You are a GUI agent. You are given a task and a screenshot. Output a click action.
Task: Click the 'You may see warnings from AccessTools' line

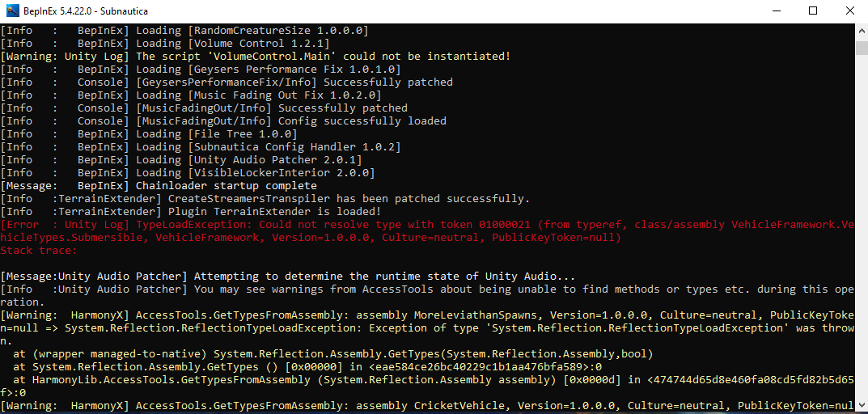tap(427, 295)
